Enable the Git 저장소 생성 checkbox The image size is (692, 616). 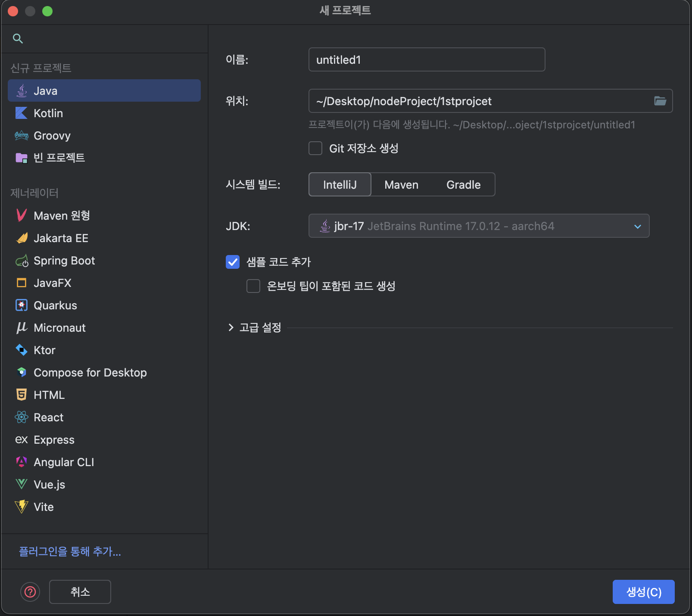315,148
